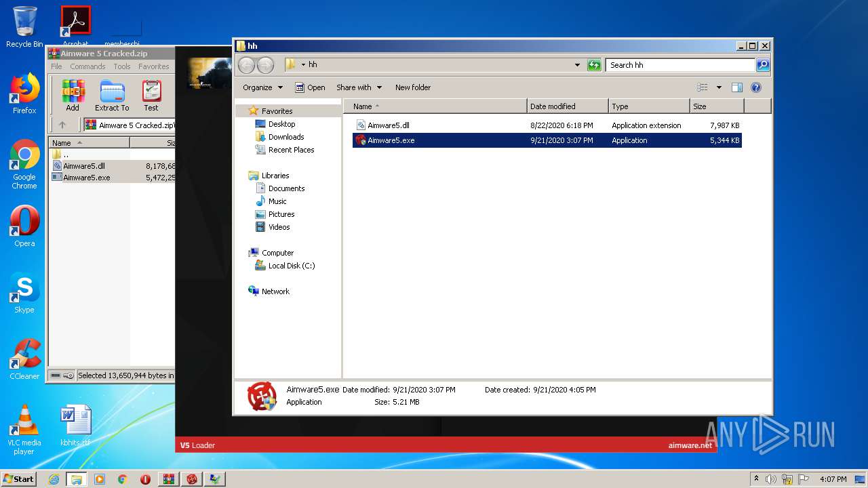868x488 pixels.
Task: Select the kbhits.rtf desktop file
Action: point(75,426)
